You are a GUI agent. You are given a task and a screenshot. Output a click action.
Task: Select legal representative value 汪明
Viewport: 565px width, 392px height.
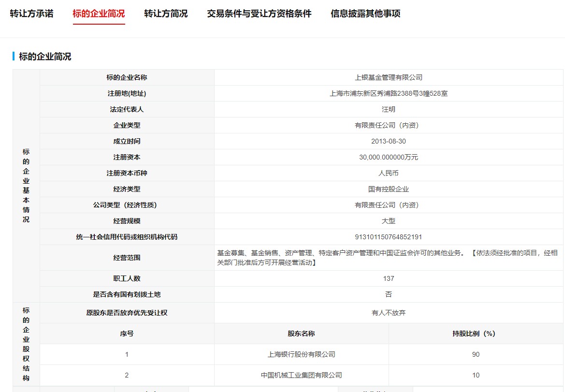tap(389, 109)
